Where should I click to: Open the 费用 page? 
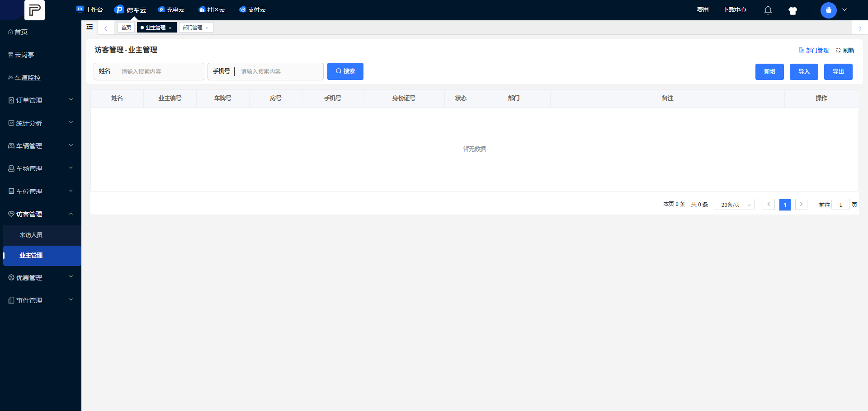click(703, 9)
